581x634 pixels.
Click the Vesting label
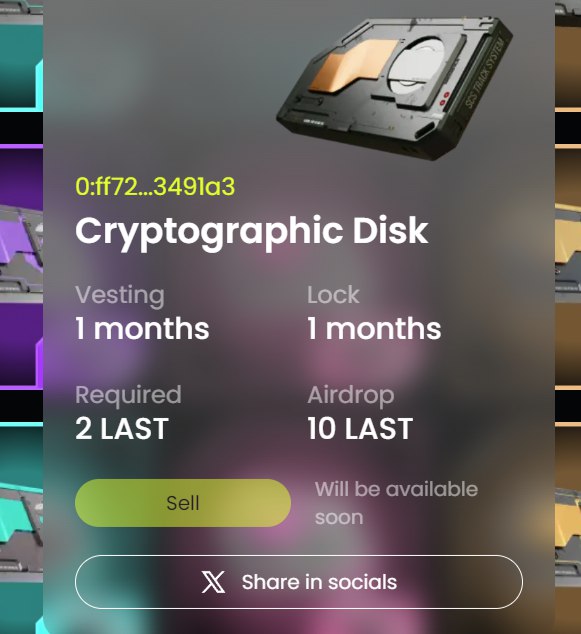(x=120, y=295)
